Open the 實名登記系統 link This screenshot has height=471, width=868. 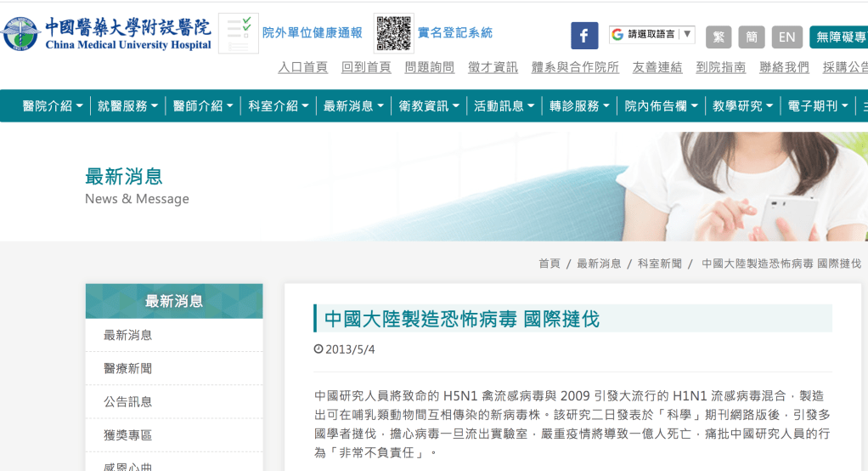(454, 33)
